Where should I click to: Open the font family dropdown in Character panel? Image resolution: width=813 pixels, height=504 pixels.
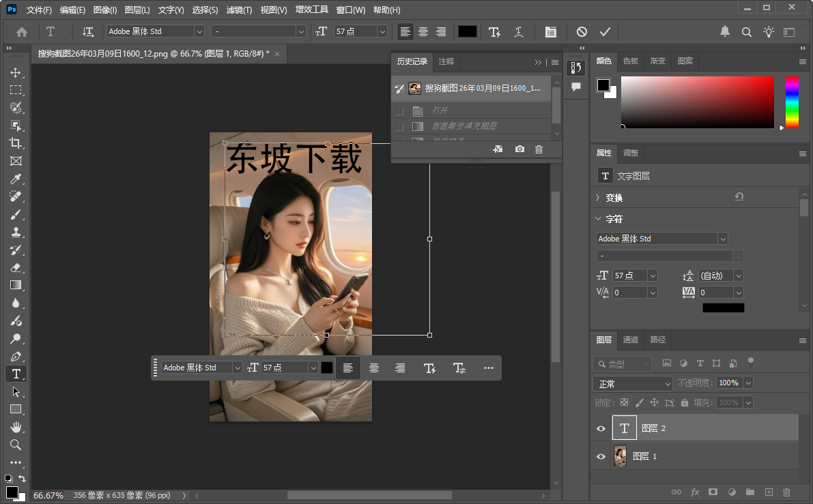pos(661,238)
